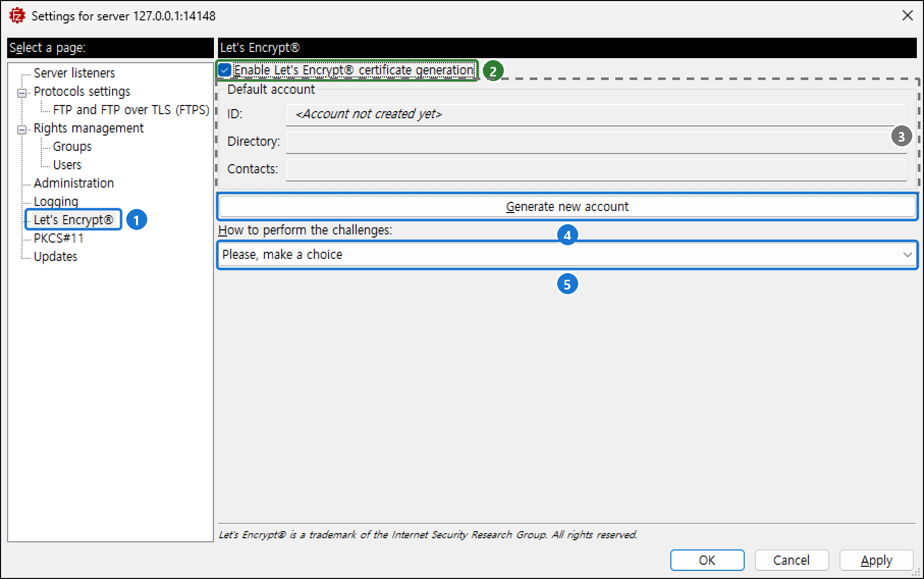Open the Updates page
This screenshot has width=924, height=579.
(56, 257)
